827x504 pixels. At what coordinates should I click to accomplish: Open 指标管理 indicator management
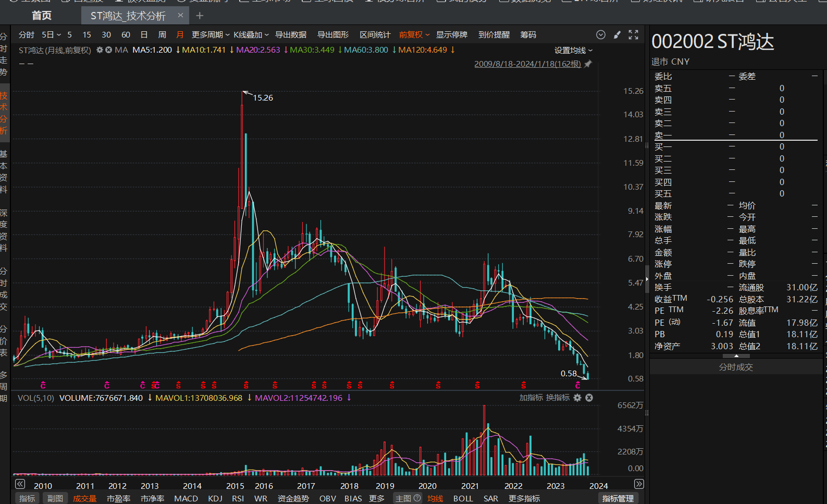[618, 498]
